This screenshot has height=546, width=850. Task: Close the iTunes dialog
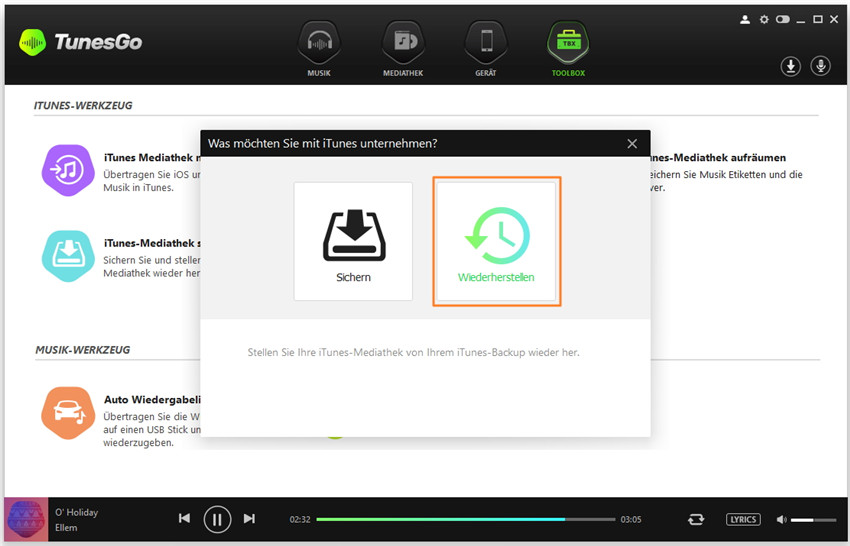(632, 144)
